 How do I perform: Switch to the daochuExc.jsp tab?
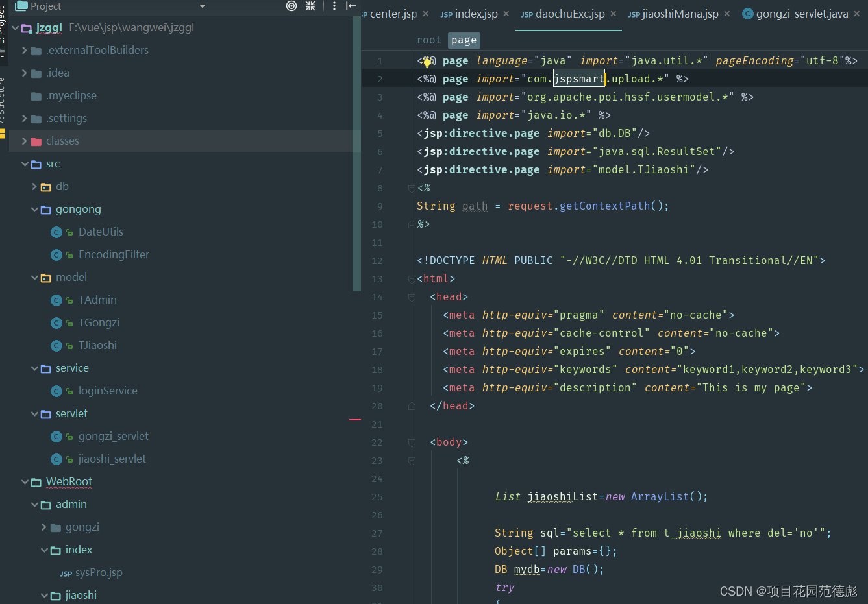(563, 14)
